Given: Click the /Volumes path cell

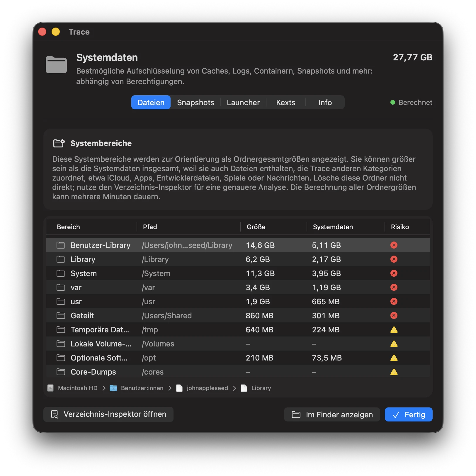Looking at the screenshot, I should click(158, 344).
